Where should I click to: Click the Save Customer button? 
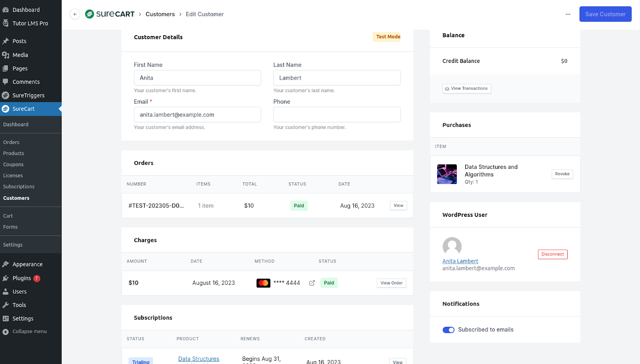(605, 14)
